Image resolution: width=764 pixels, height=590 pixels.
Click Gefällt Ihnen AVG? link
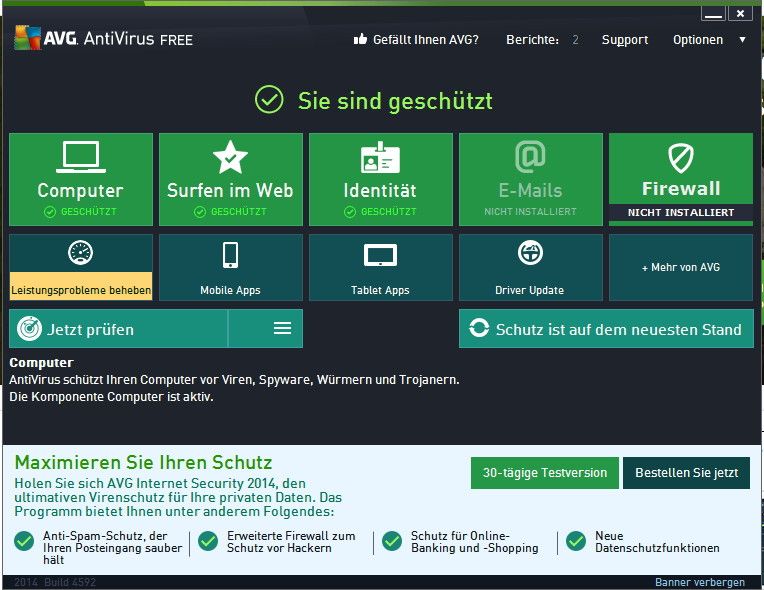click(426, 39)
